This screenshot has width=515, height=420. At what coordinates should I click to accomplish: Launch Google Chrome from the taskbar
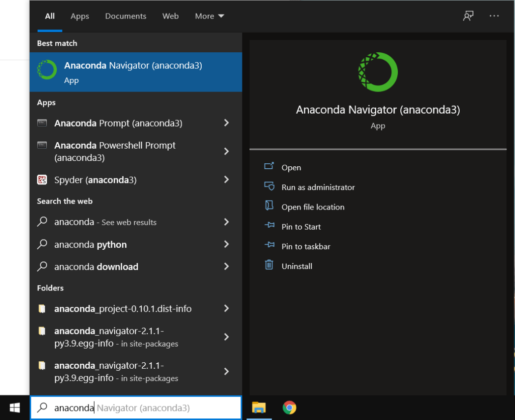pos(289,408)
